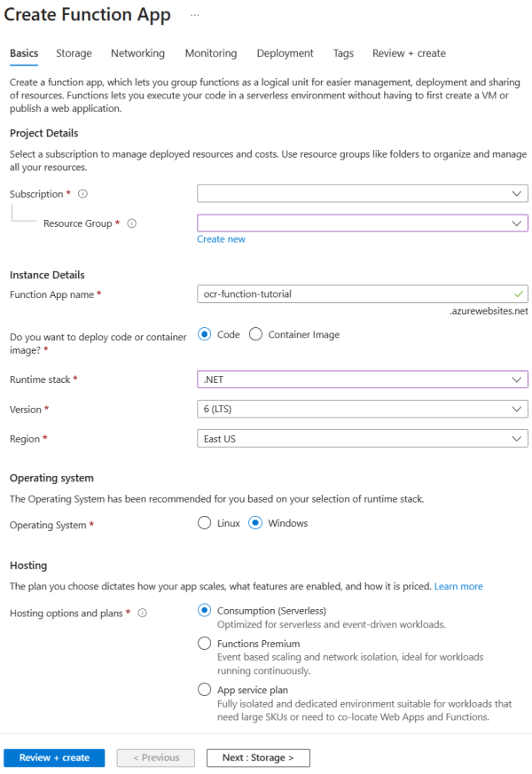Select the App service plan option

[204, 690]
